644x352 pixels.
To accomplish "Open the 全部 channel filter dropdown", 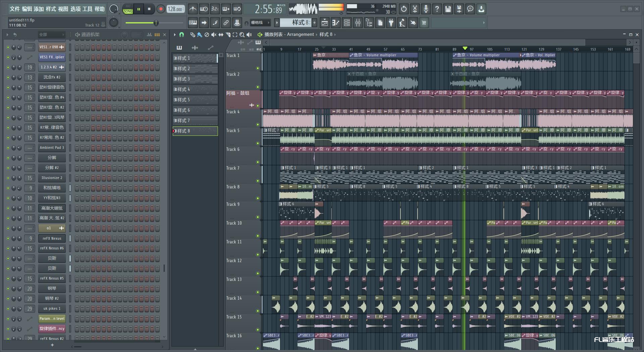I will pyautogui.click(x=51, y=35).
